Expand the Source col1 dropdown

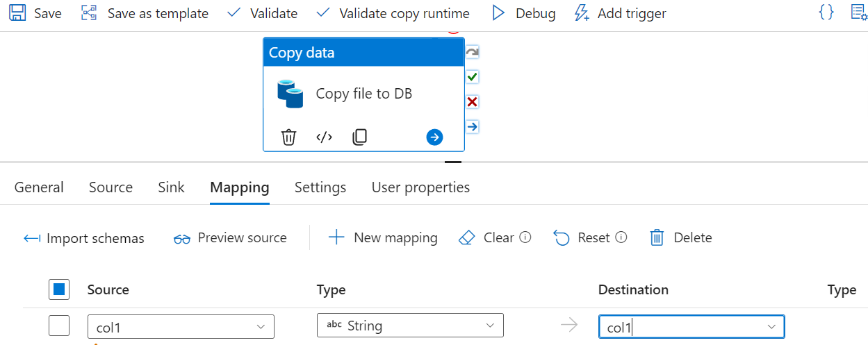(x=261, y=326)
